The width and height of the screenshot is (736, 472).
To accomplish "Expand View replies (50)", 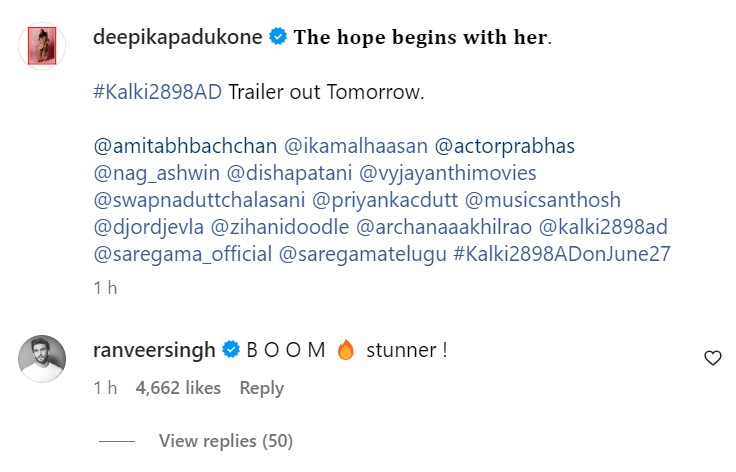I will 225,441.
